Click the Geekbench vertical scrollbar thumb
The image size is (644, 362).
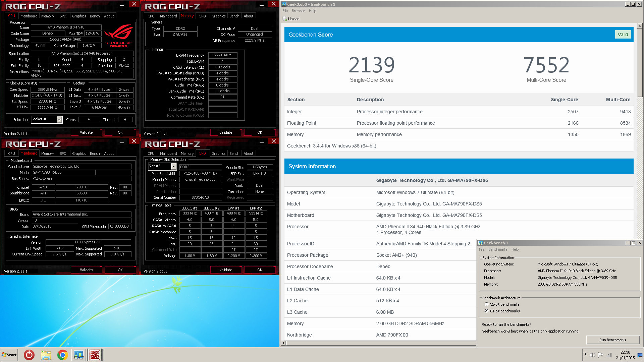640,64
